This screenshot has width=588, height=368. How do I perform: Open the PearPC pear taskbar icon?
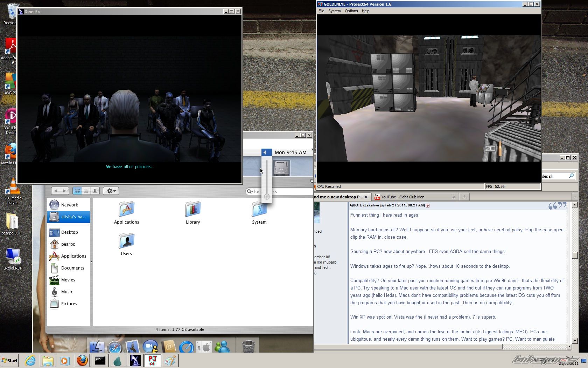118,360
